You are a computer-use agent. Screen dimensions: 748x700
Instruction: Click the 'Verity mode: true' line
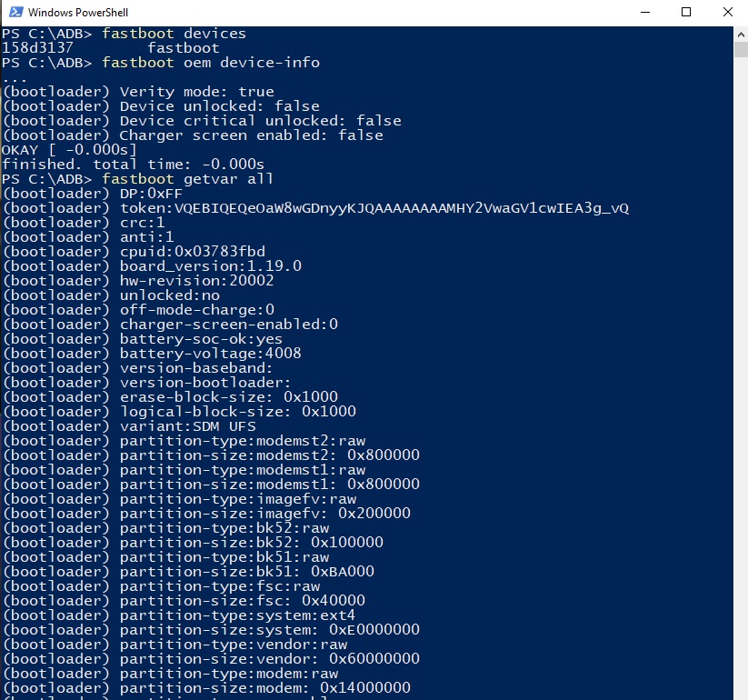click(138, 92)
